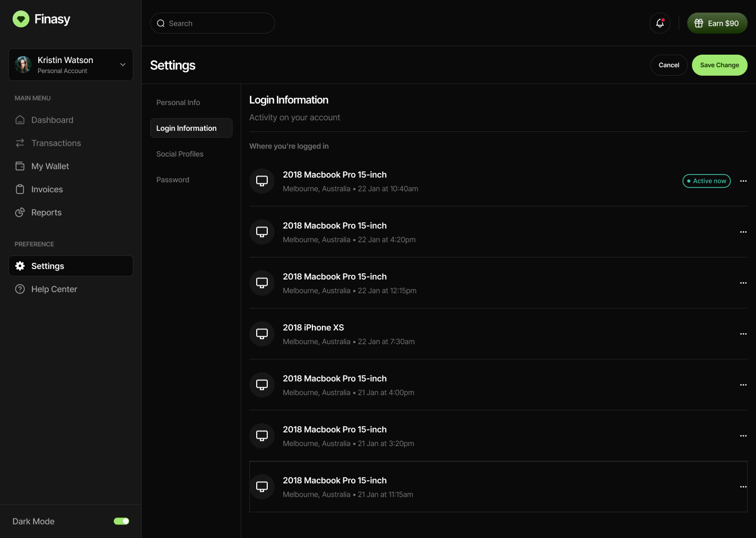Click monitor icon for 4:20pm session
The image size is (756, 538).
(262, 232)
